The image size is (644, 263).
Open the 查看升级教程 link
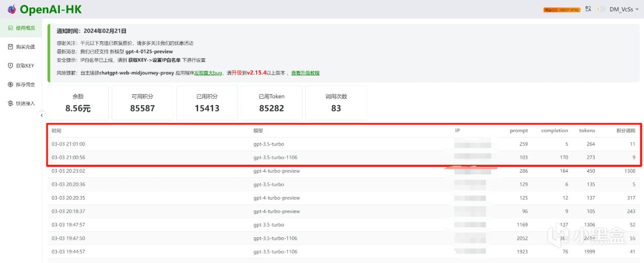tap(305, 73)
